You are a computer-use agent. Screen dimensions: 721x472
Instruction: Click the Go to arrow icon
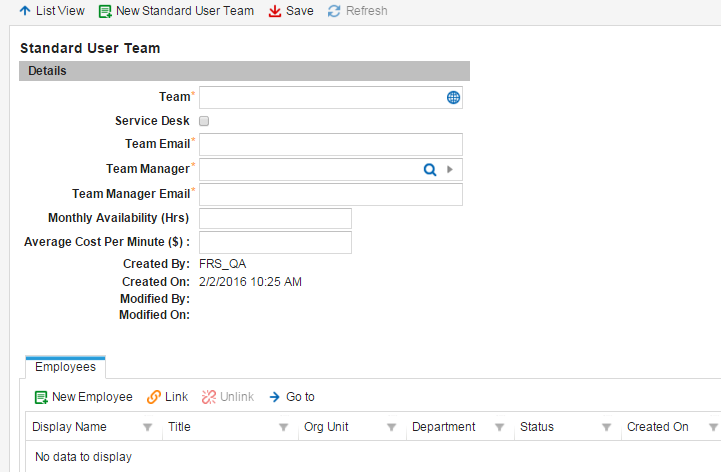(x=275, y=397)
